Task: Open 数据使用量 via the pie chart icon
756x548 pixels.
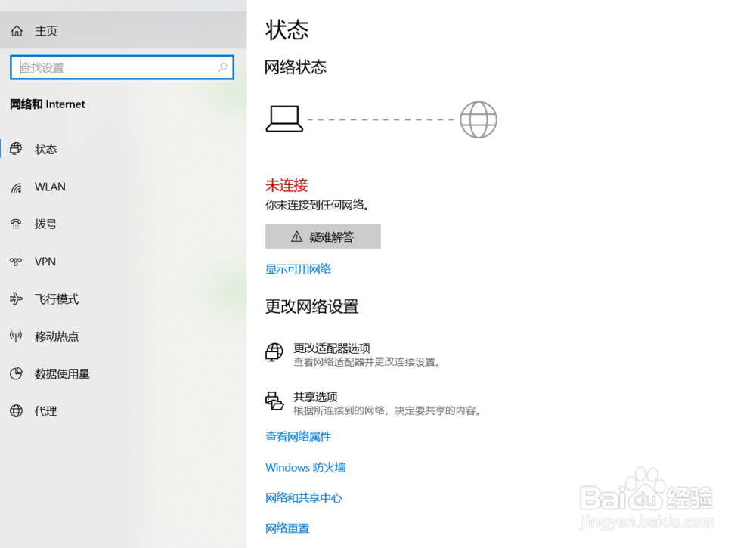Action: click(15, 373)
